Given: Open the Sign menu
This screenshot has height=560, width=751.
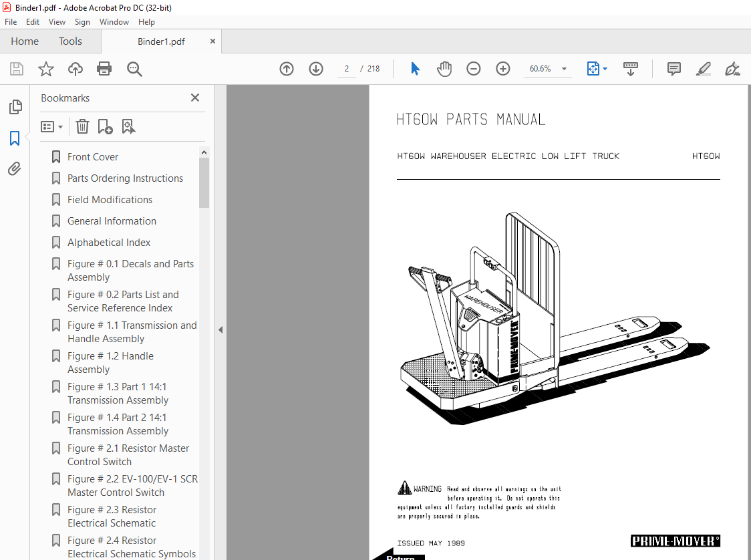Looking at the screenshot, I should tap(82, 22).
